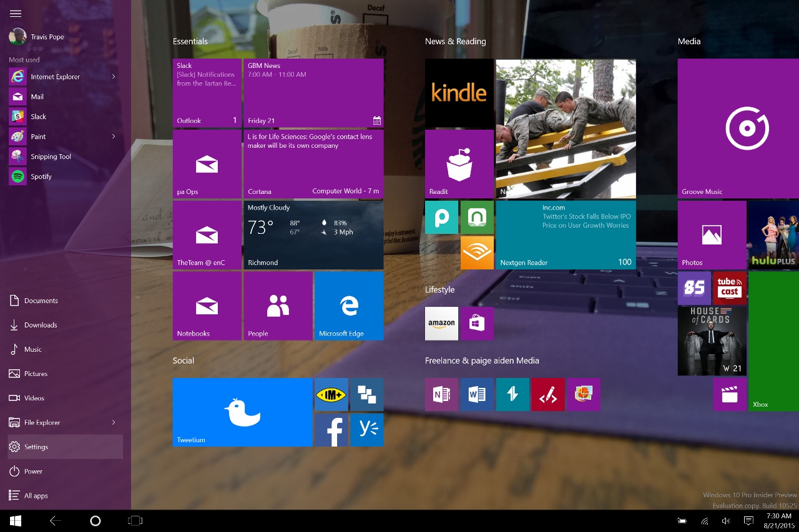The image size is (799, 532).
Task: Expand Internet Explorer jump list arrow
Action: coord(114,77)
